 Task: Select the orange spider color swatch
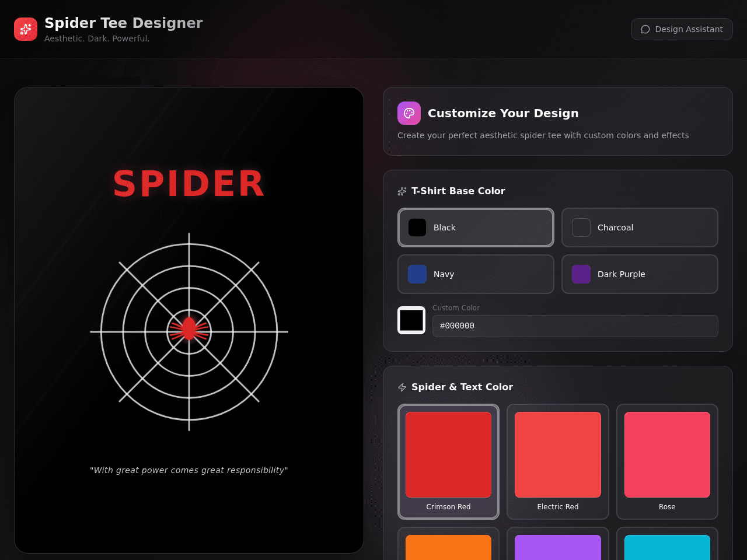point(448,544)
